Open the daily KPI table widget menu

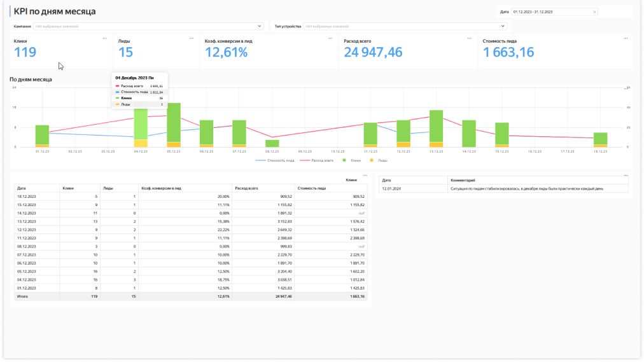coord(365,176)
